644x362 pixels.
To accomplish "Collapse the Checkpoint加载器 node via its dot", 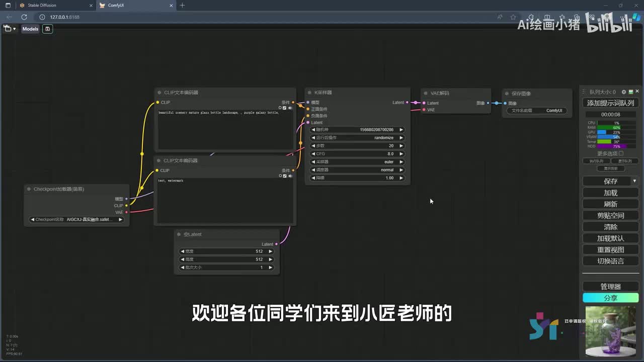I will click(x=29, y=189).
